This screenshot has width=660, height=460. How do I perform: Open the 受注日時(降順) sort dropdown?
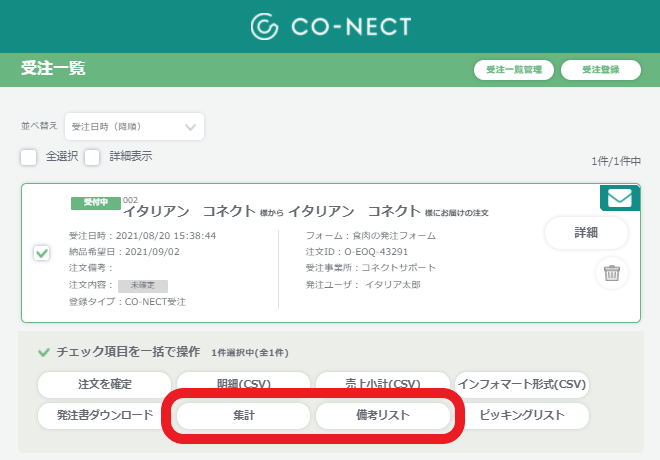[134, 126]
